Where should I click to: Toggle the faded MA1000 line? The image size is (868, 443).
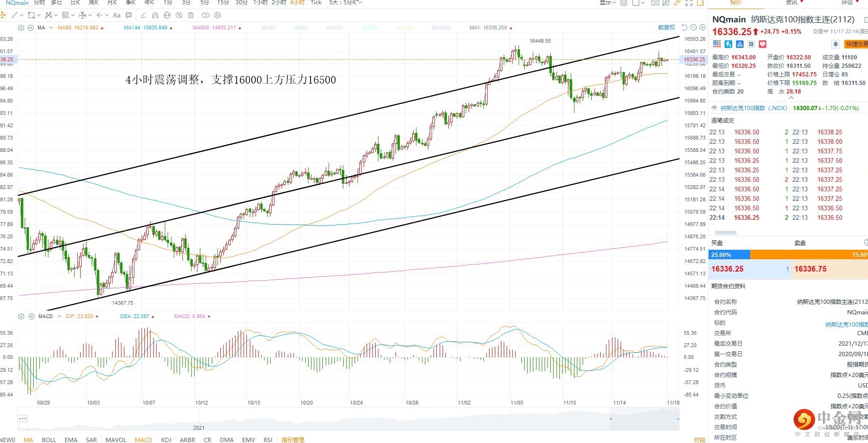(442, 28)
